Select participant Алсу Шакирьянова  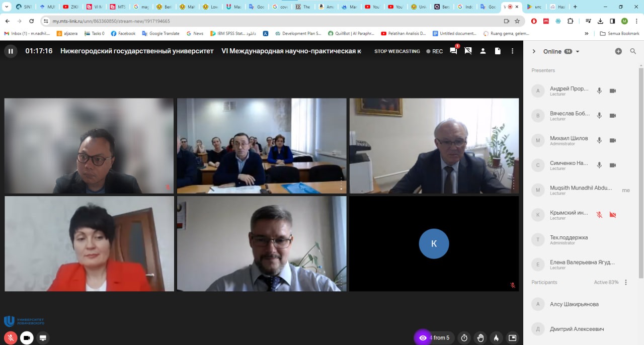coord(574,304)
